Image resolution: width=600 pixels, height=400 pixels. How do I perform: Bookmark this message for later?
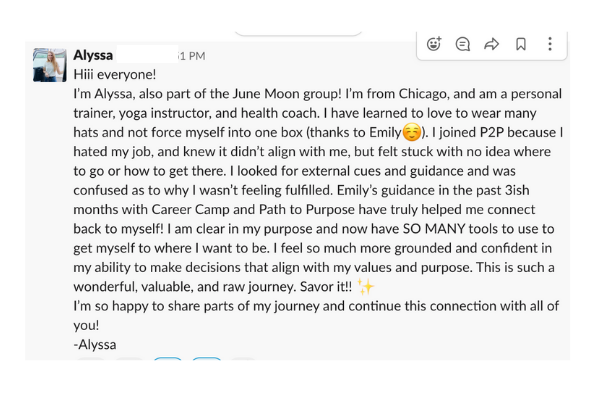(x=520, y=44)
